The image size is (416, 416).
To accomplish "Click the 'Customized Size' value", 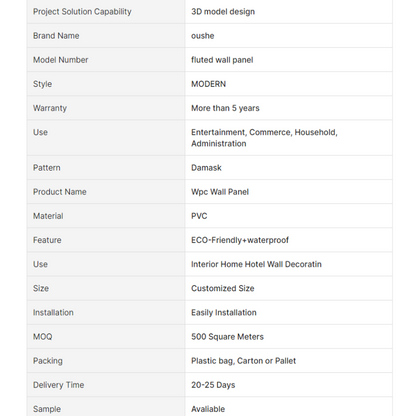I will [222, 288].
